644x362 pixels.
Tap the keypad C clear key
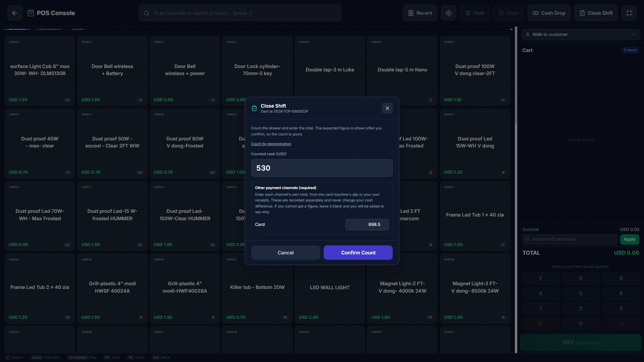click(x=540, y=324)
